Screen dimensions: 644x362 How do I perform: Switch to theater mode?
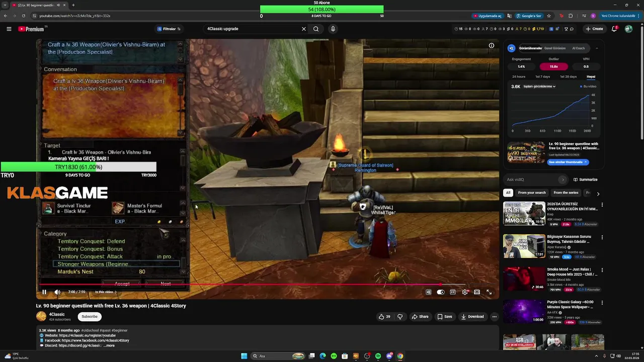pos(477,292)
